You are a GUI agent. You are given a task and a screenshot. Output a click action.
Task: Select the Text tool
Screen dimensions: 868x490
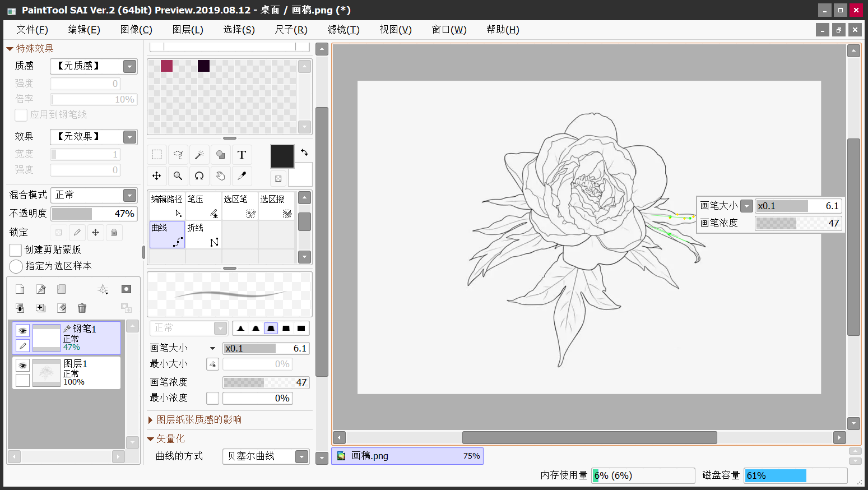tap(242, 155)
